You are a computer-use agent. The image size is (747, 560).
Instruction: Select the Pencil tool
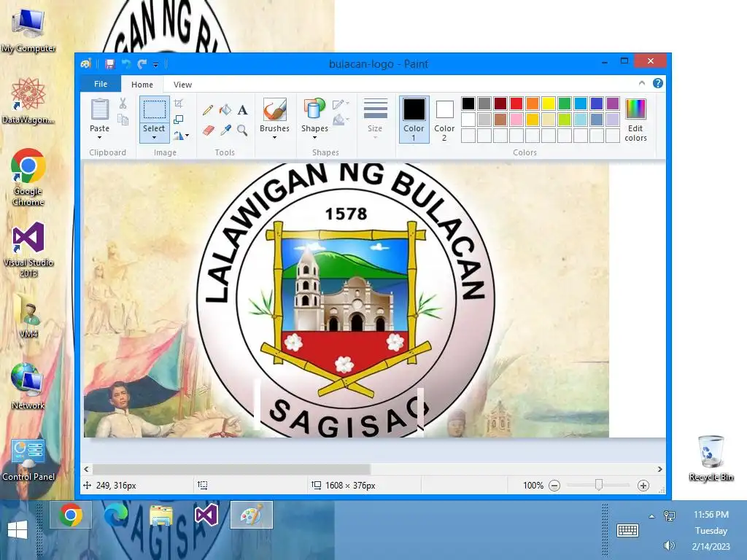(208, 110)
